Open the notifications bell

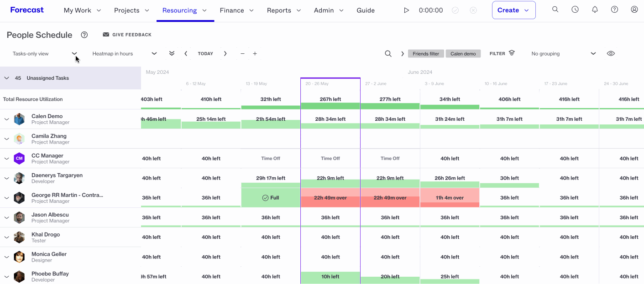pyautogui.click(x=595, y=10)
